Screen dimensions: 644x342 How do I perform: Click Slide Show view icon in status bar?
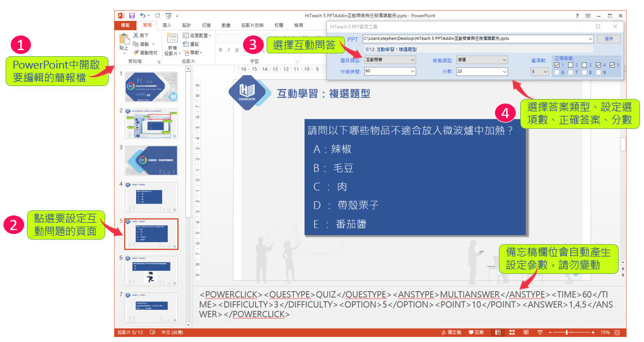click(540, 332)
